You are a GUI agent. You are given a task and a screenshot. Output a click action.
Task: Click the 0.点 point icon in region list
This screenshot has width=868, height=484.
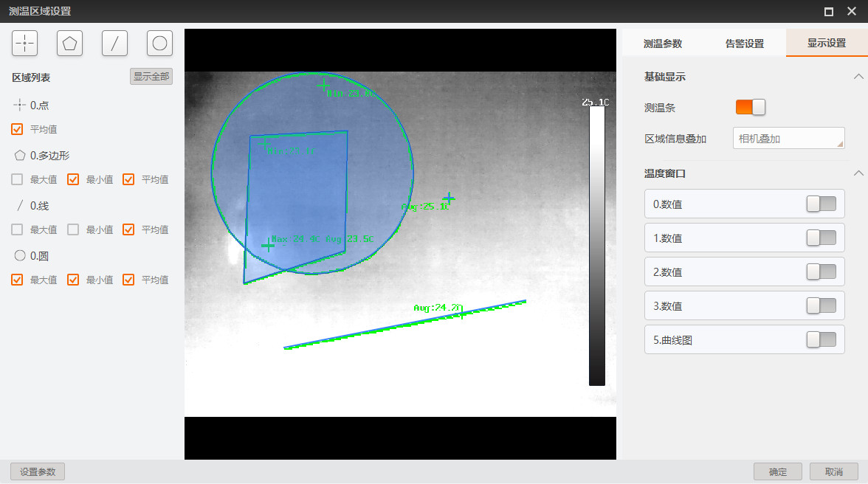pyautogui.click(x=19, y=106)
